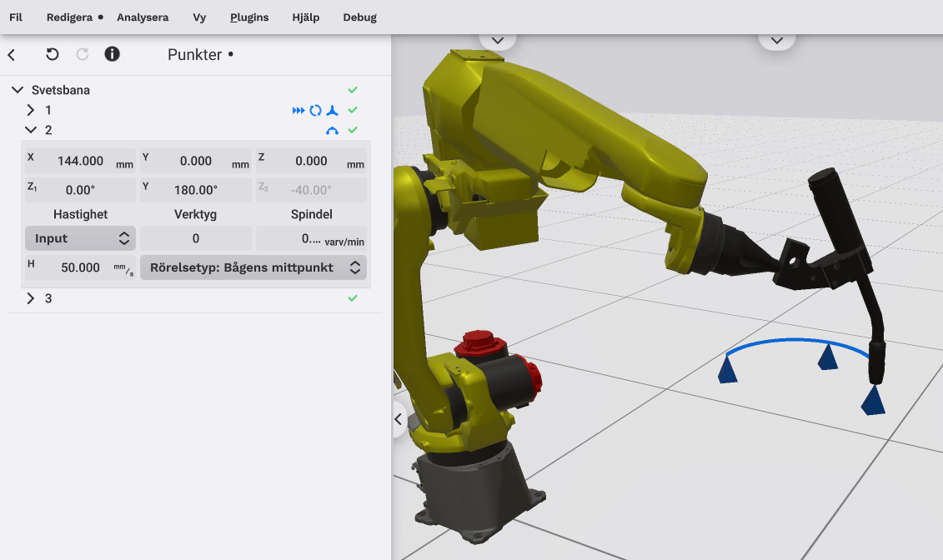The width and height of the screenshot is (943, 560).
Task: Open the Hastighet Input dropdown
Action: tap(80, 238)
